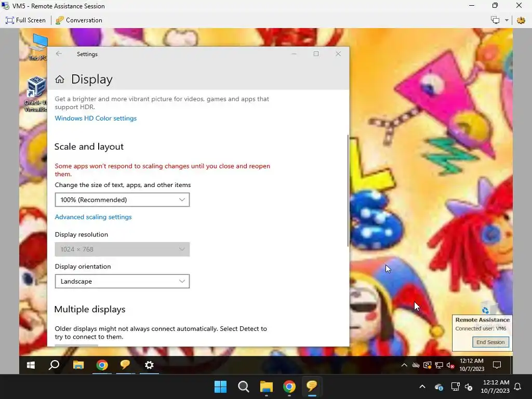Image resolution: width=532 pixels, height=399 pixels.
Task: Open Remote Assistance on the remote taskbar
Action: 125,365
